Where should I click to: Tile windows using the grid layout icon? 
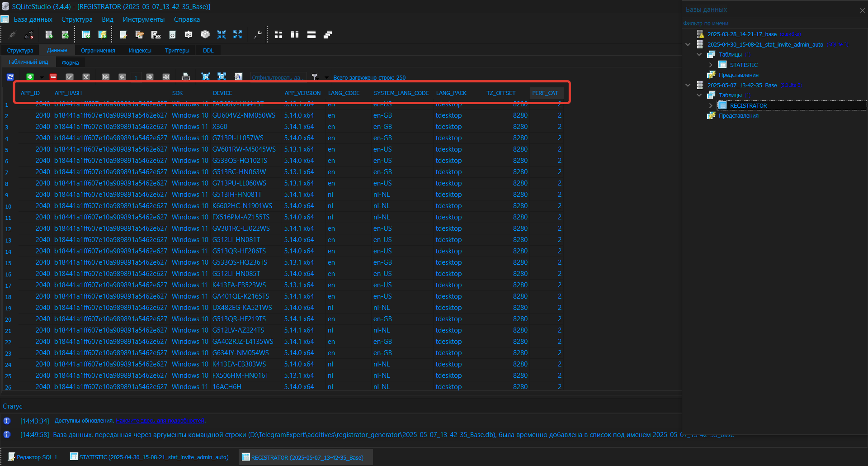click(x=278, y=34)
